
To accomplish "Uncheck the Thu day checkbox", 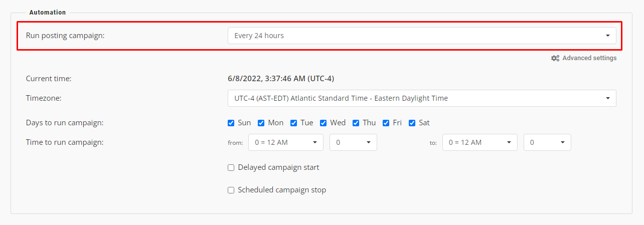I will point(356,123).
